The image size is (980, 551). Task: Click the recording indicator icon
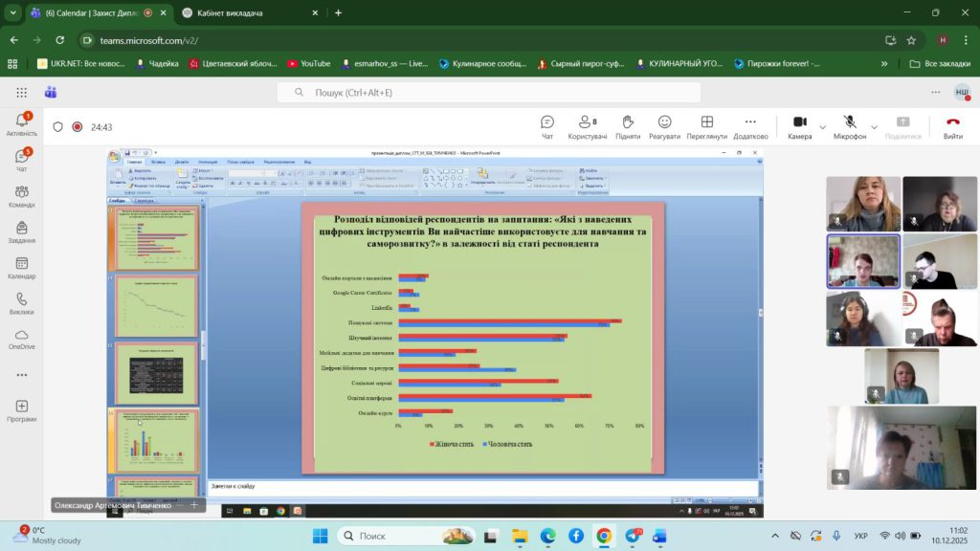click(78, 126)
